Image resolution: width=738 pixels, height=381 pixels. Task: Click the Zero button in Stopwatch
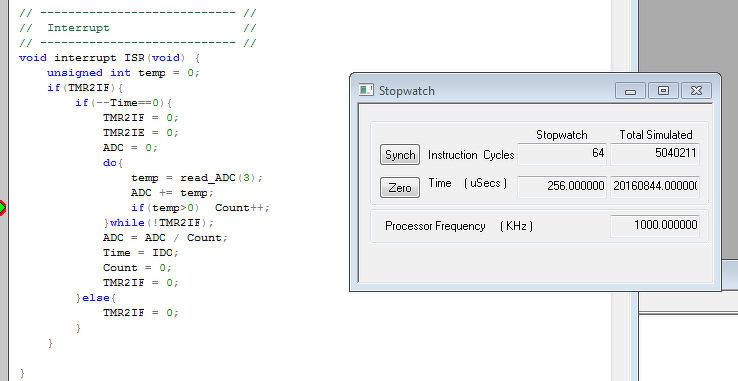pyautogui.click(x=400, y=187)
